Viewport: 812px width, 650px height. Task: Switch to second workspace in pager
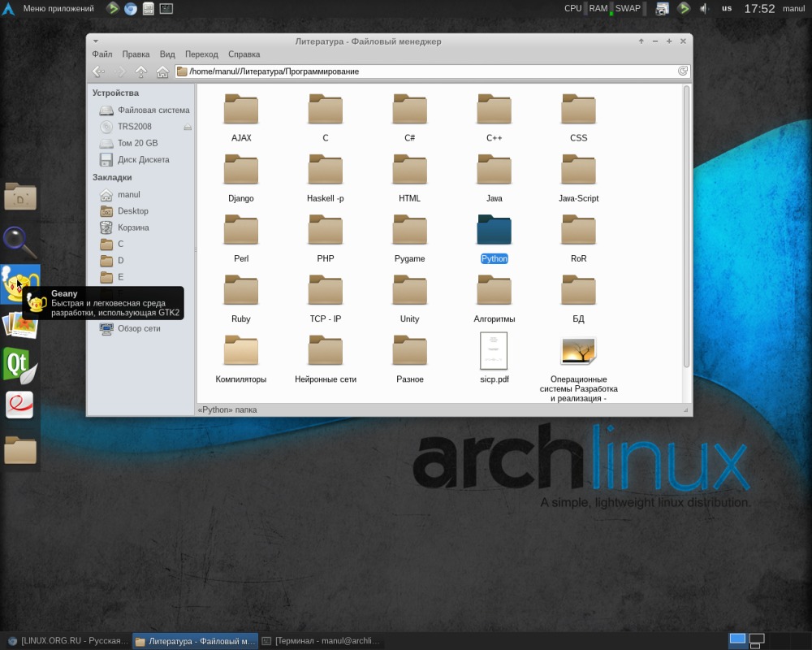[x=757, y=640]
